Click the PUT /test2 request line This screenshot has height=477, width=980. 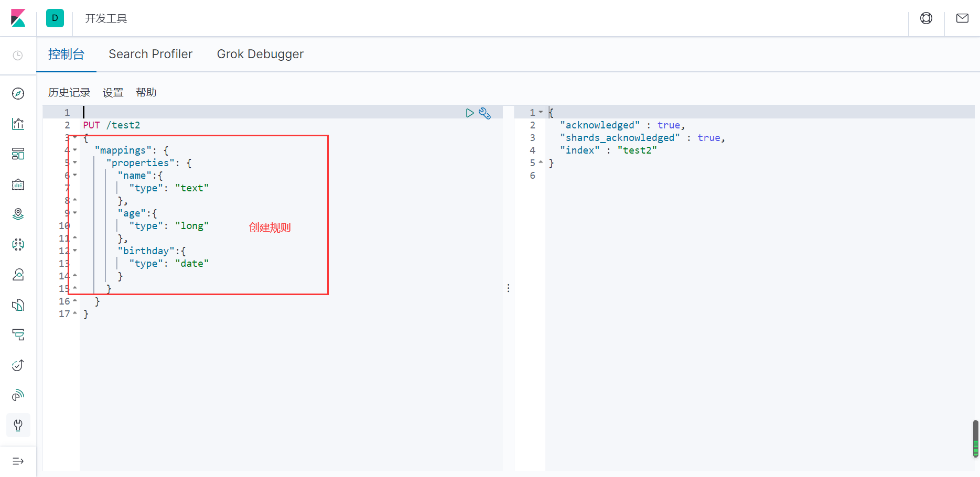[112, 125]
